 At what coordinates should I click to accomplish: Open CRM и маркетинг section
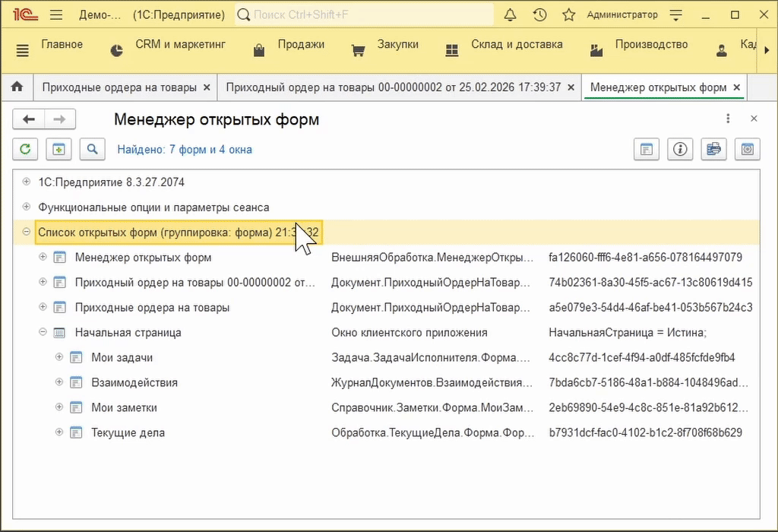pyautogui.click(x=181, y=44)
